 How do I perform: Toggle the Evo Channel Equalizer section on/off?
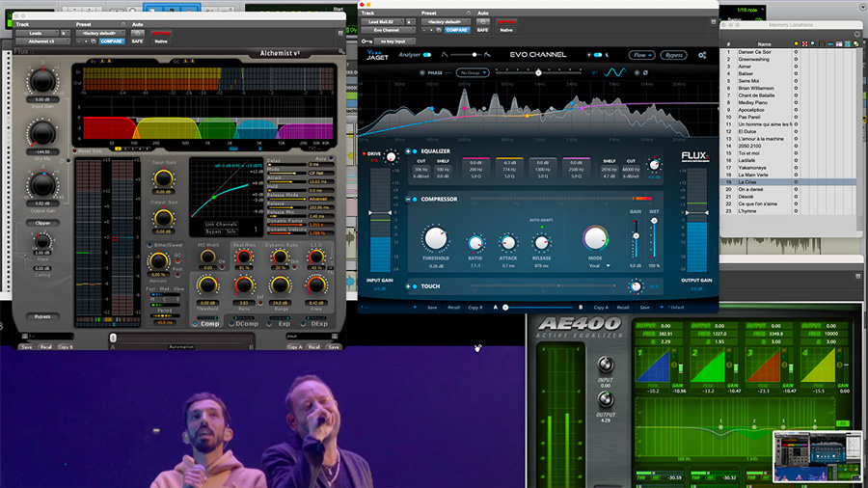click(x=415, y=151)
